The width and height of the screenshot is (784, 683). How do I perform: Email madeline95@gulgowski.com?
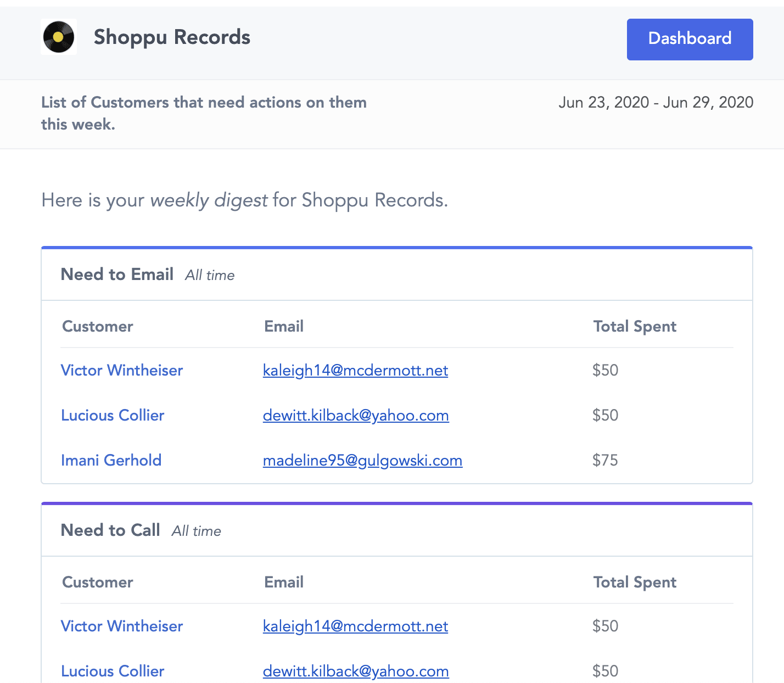click(362, 461)
